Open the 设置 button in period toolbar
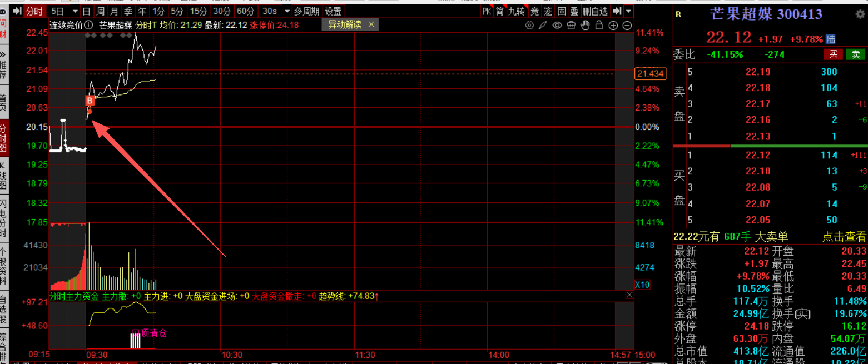This screenshot has height=364, width=868. click(334, 11)
